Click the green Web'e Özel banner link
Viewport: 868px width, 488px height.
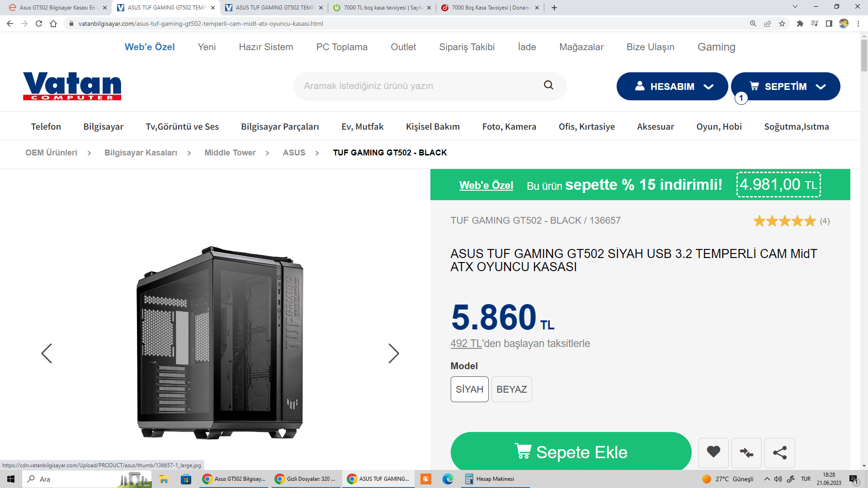[x=486, y=185]
